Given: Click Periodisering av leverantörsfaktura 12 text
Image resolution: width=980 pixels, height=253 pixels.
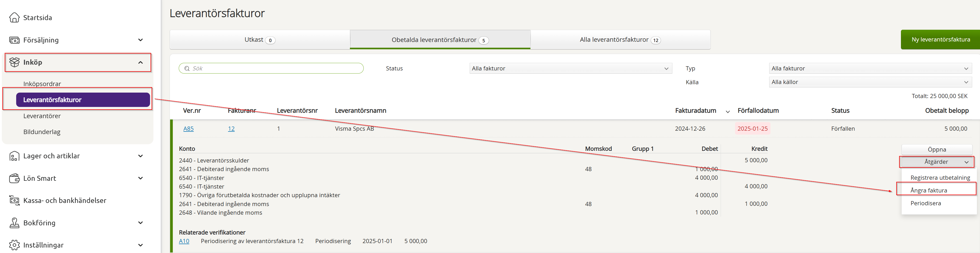Looking at the screenshot, I should (252, 241).
